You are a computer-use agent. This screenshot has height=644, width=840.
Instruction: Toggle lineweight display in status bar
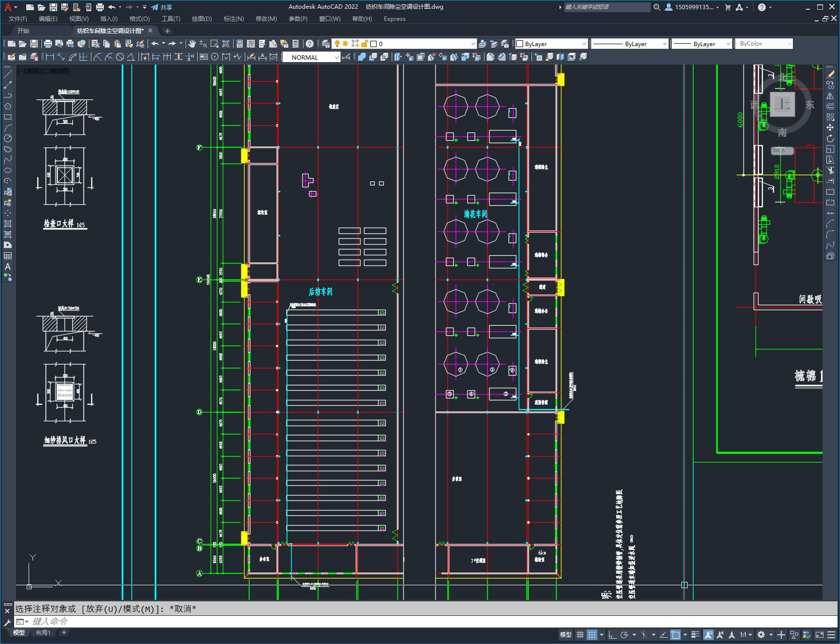pyautogui.click(x=695, y=634)
